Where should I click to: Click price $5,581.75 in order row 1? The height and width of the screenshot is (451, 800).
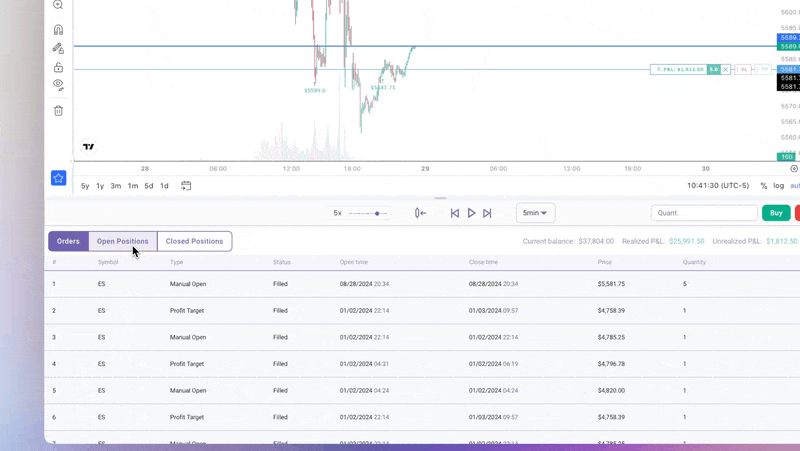611,284
